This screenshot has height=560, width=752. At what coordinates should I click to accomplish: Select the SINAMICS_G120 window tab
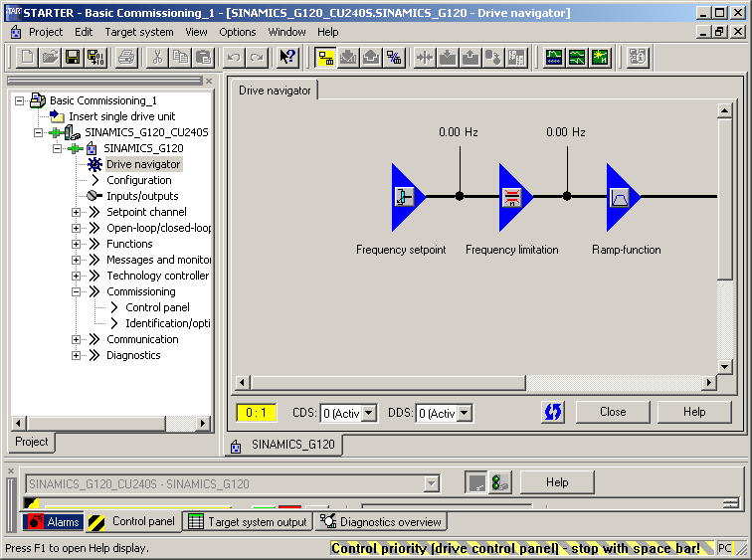(x=284, y=445)
